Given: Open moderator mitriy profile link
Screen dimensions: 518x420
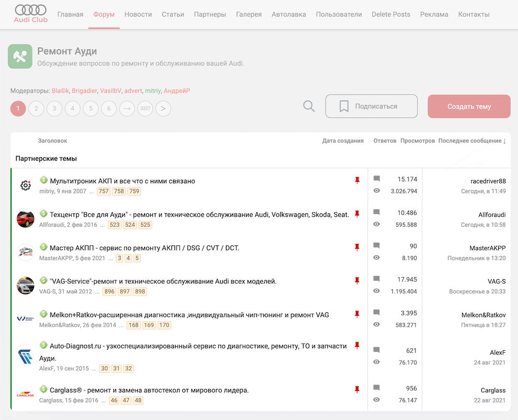Looking at the screenshot, I should point(153,91).
